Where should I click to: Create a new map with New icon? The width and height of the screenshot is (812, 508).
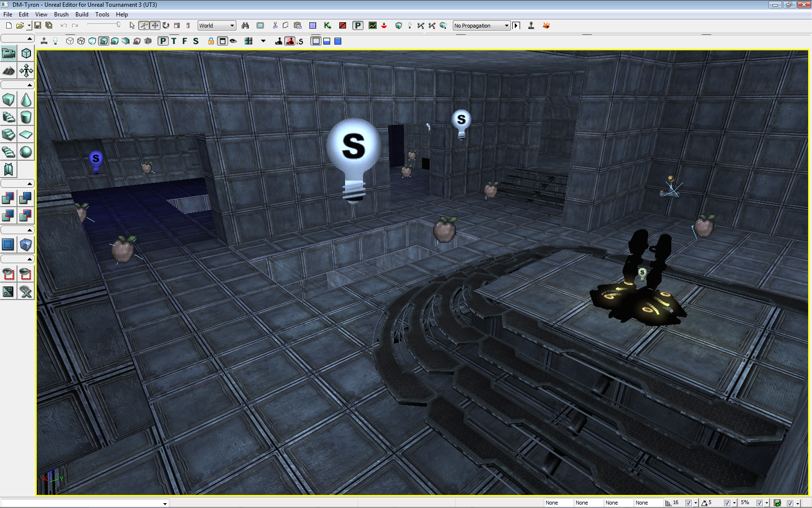(9, 26)
